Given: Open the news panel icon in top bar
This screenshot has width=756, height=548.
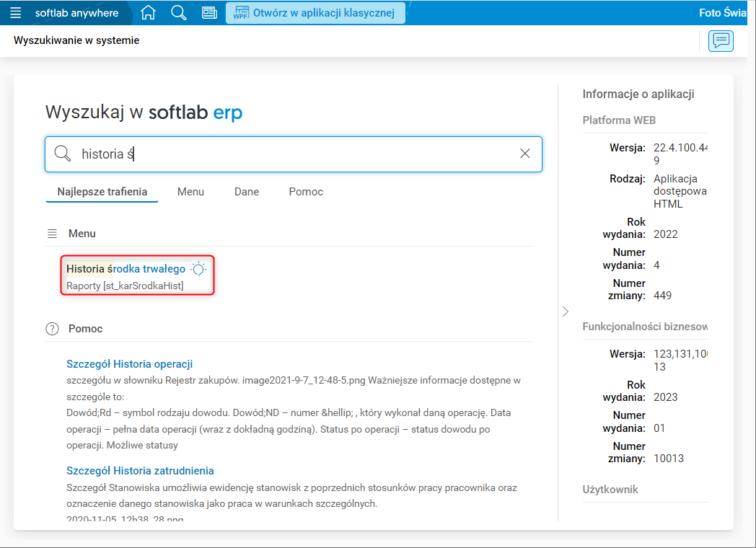Looking at the screenshot, I should (209, 12).
